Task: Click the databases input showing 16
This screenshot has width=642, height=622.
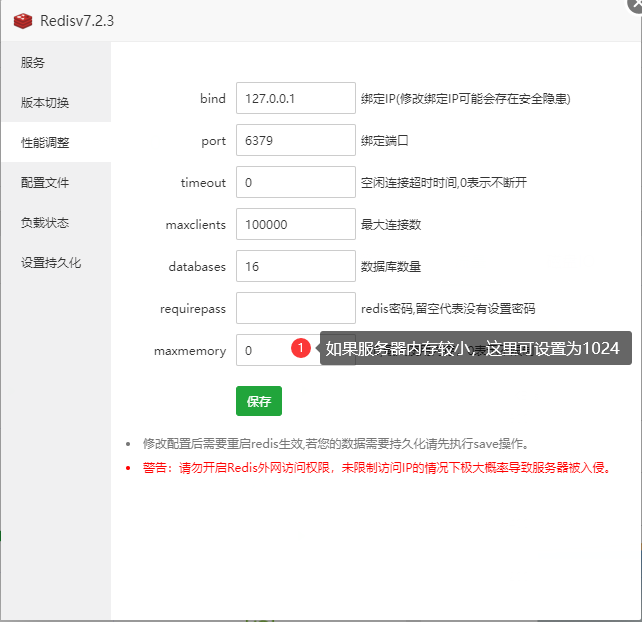Action: point(296,267)
